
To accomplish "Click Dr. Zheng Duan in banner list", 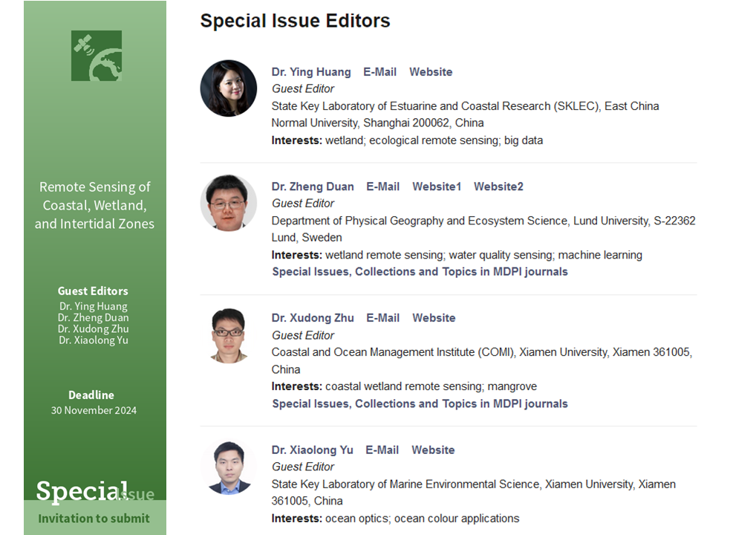I will click(x=94, y=317).
